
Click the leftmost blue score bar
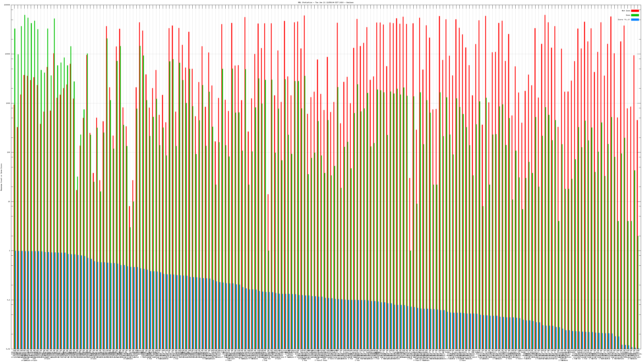[x=15, y=300]
